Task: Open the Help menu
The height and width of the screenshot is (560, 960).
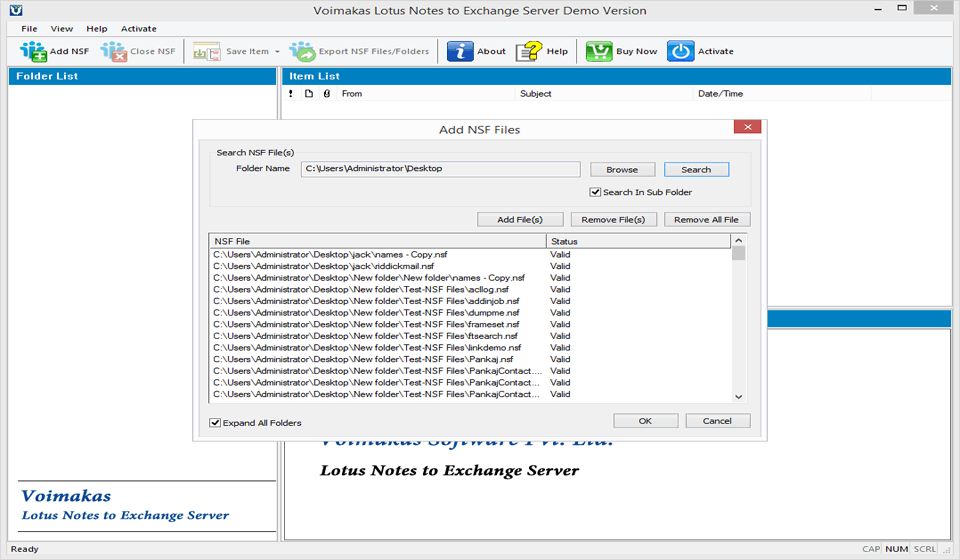Action: click(x=97, y=29)
